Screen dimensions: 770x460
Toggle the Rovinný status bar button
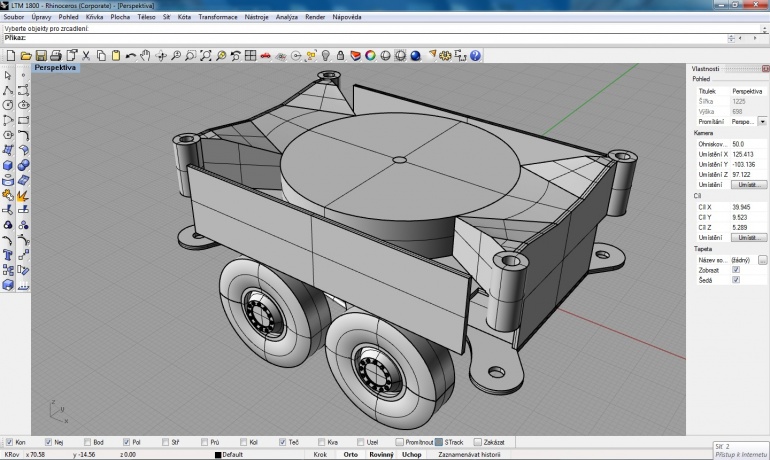pyautogui.click(x=381, y=455)
